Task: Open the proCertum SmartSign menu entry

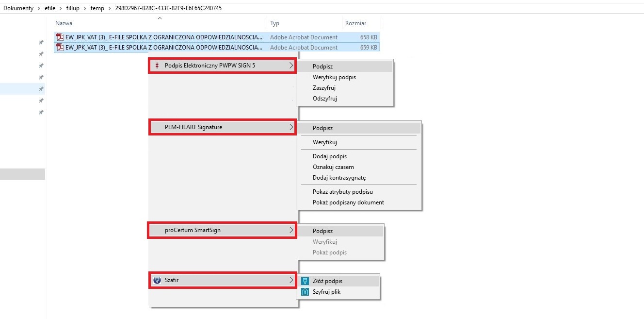Action: coord(222,230)
